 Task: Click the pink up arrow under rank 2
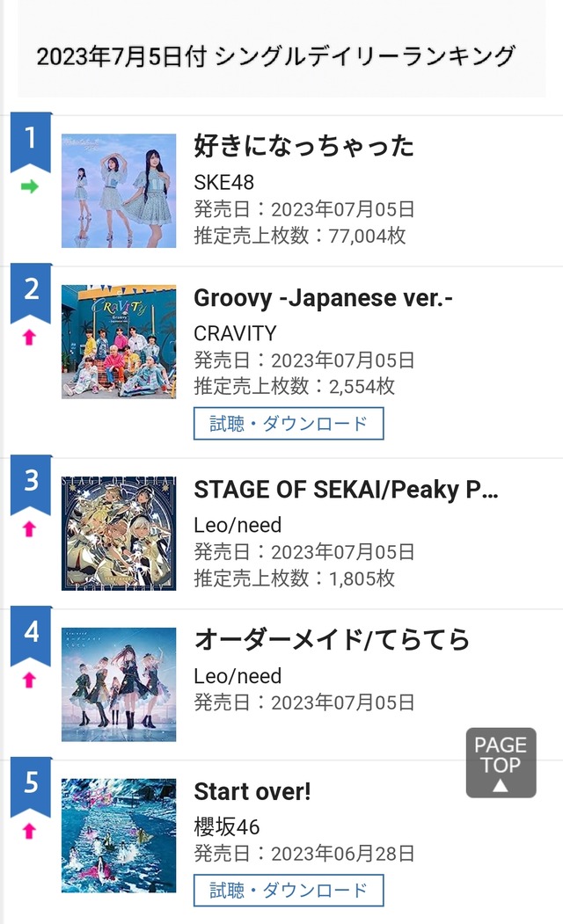[x=30, y=337]
